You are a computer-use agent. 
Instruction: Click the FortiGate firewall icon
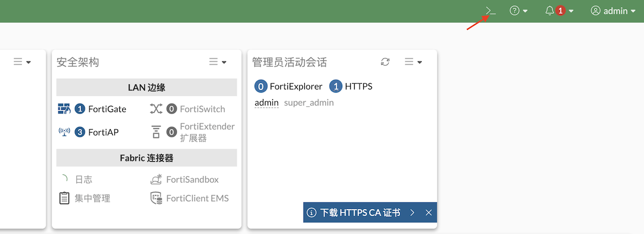point(64,109)
